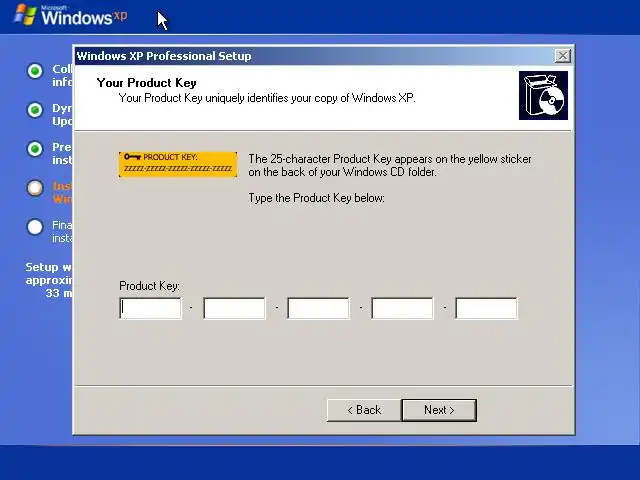Focus the second Product Key field
Viewport: 640px width, 480px height.
234,308
